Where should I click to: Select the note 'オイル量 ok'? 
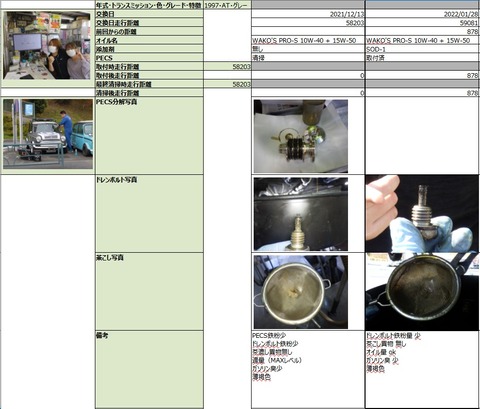point(381,352)
